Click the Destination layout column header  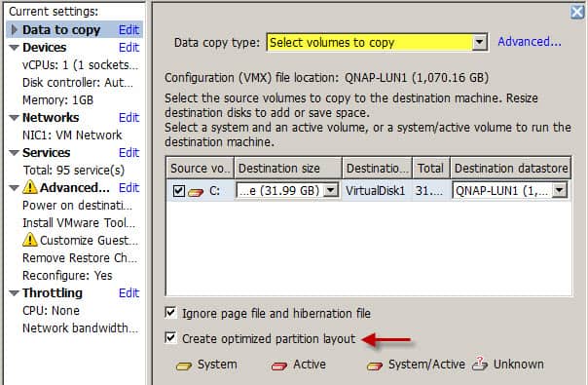(378, 168)
